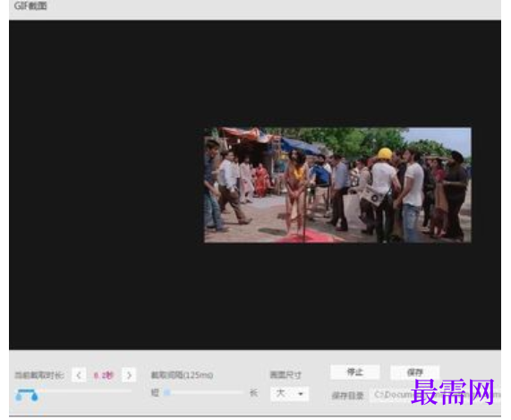The image size is (511, 420).
Task: Adjust the capture interval slider handle
Action: point(166,392)
